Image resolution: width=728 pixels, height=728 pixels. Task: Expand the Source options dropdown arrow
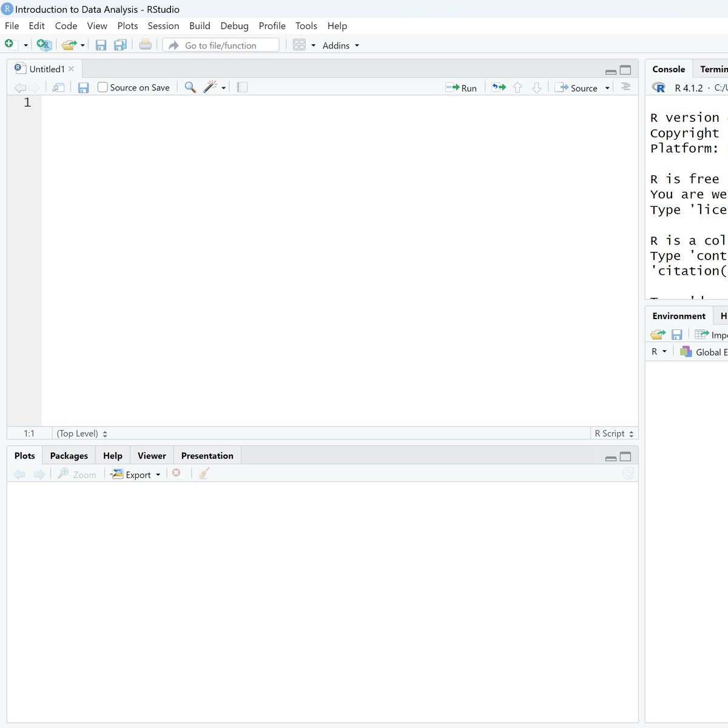click(607, 89)
